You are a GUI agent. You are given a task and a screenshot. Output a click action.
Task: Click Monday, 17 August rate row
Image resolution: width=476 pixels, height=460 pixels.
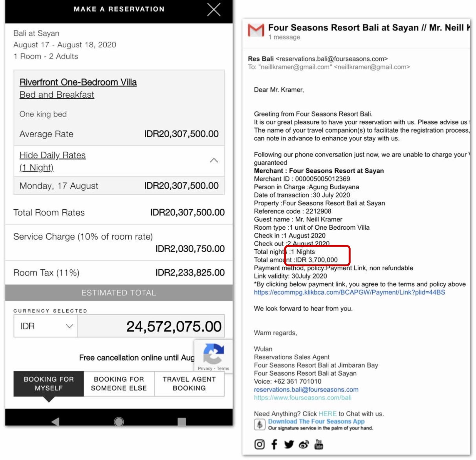(119, 186)
